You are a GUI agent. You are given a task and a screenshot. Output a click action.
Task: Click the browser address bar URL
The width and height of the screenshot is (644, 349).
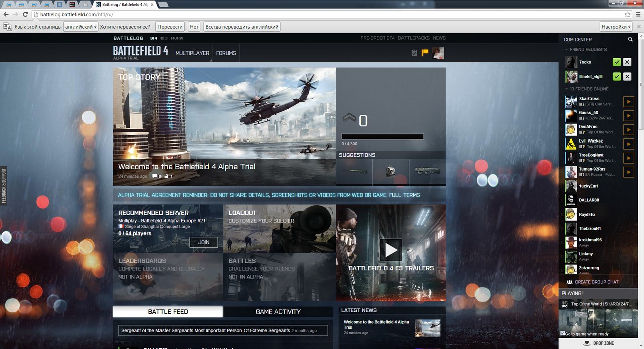click(x=75, y=15)
